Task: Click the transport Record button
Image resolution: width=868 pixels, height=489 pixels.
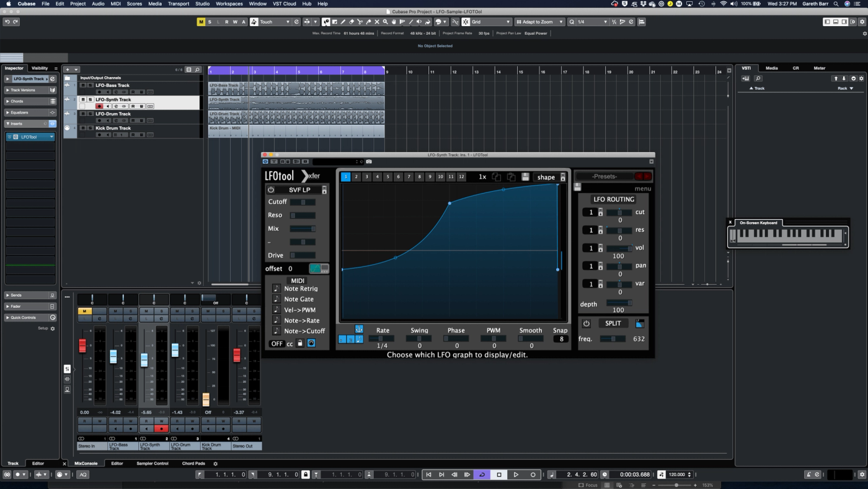Action: pyautogui.click(x=533, y=475)
